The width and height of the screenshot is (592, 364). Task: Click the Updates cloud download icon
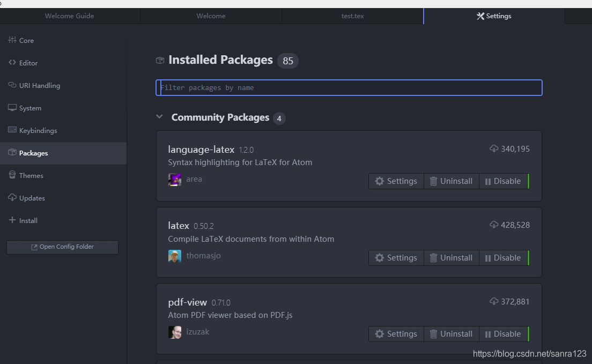click(x=12, y=197)
